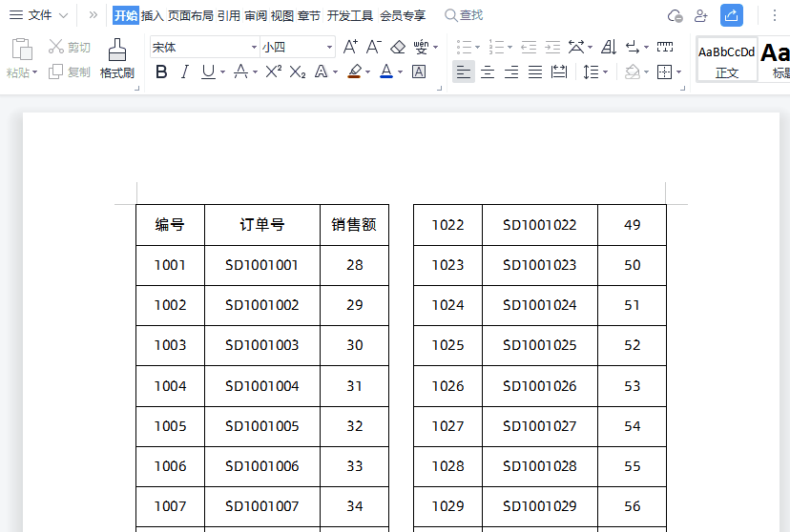
Task: Click table cell SD1001005
Action: click(x=262, y=426)
